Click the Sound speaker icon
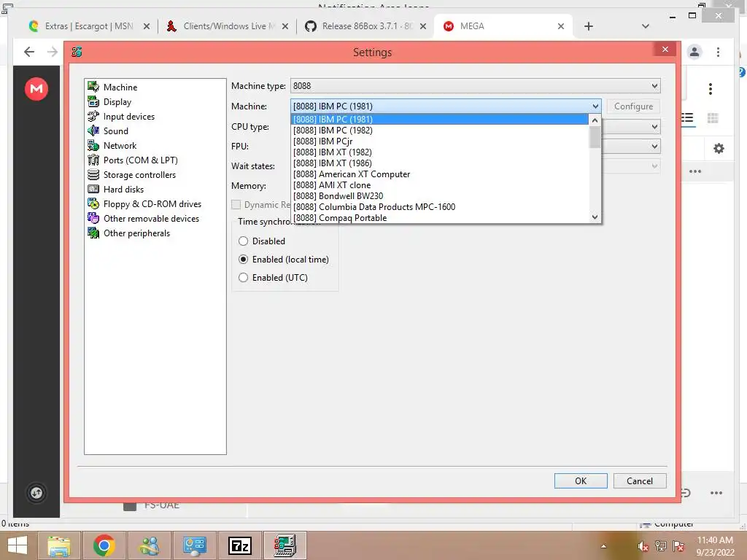 93,131
